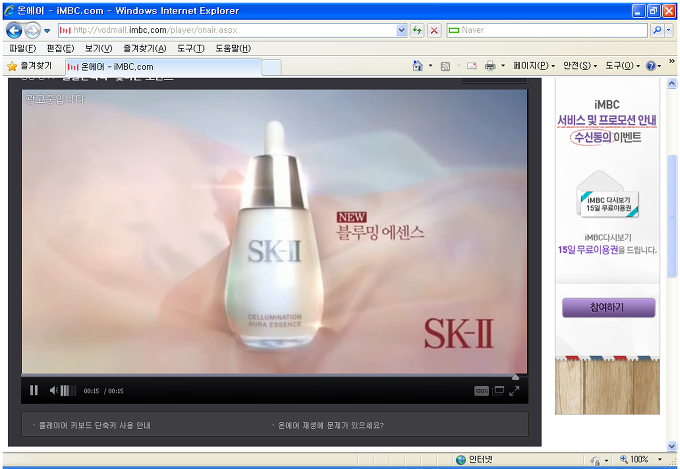Expand the Print dropdown arrow
Viewport: 680px width, 469px height.
pyautogui.click(x=503, y=66)
